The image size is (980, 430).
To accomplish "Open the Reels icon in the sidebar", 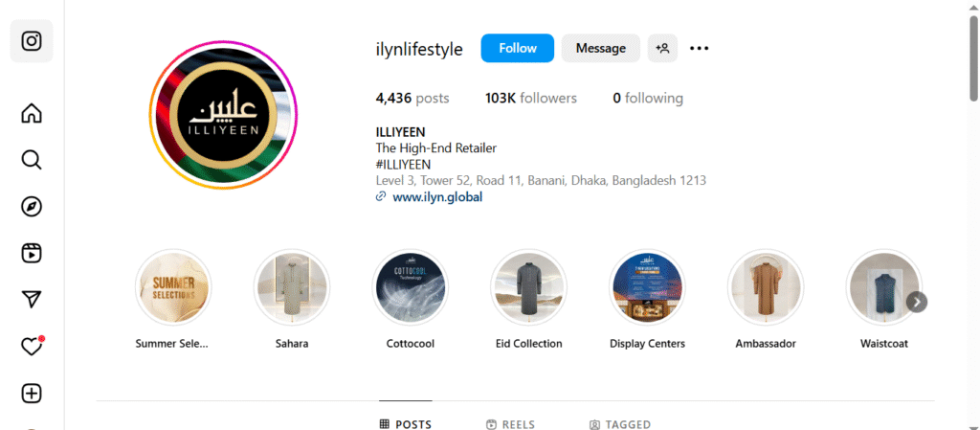I will [x=32, y=253].
